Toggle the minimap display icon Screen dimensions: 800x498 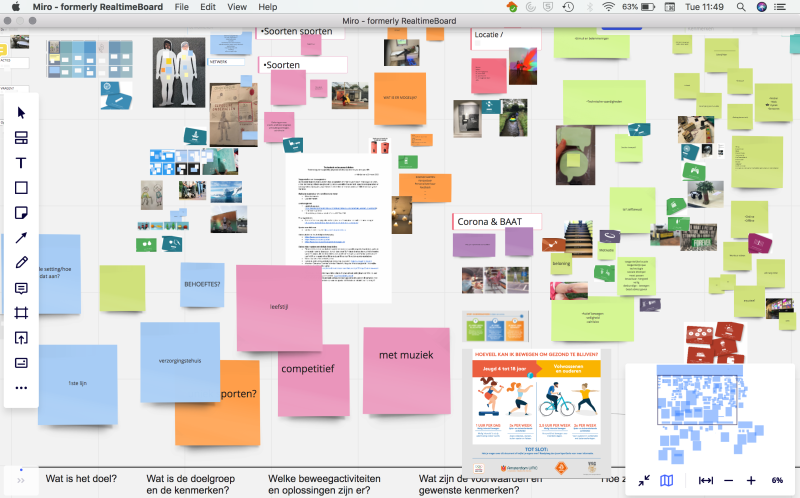click(x=667, y=481)
